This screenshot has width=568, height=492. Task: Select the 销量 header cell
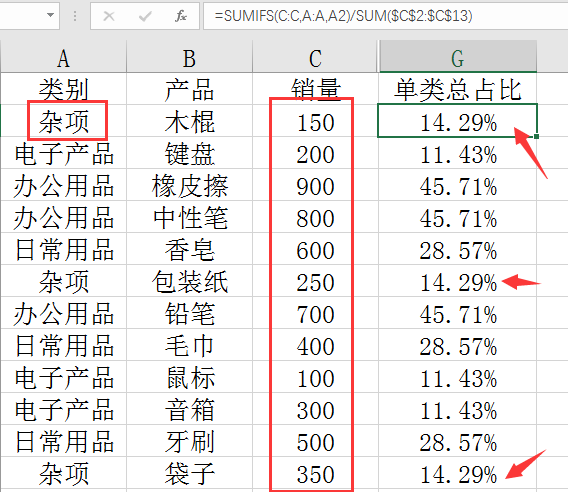[315, 89]
